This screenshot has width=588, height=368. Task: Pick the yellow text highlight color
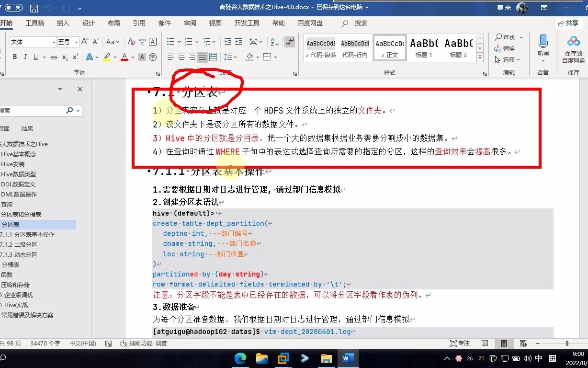(x=106, y=57)
